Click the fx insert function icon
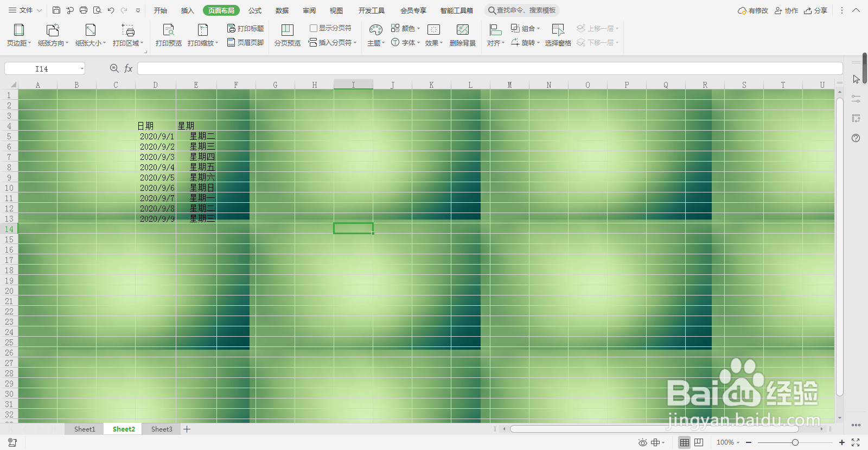Image resolution: width=868 pixels, height=450 pixels. (129, 68)
